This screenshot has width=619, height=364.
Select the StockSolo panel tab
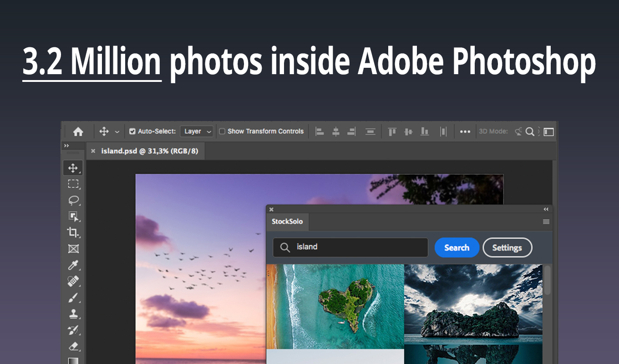[287, 222]
